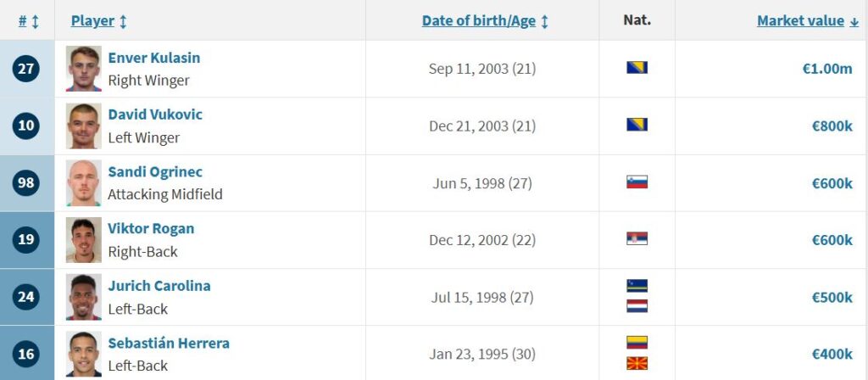
Task: Open Jurich Carolina player profile link
Action: click(159, 286)
